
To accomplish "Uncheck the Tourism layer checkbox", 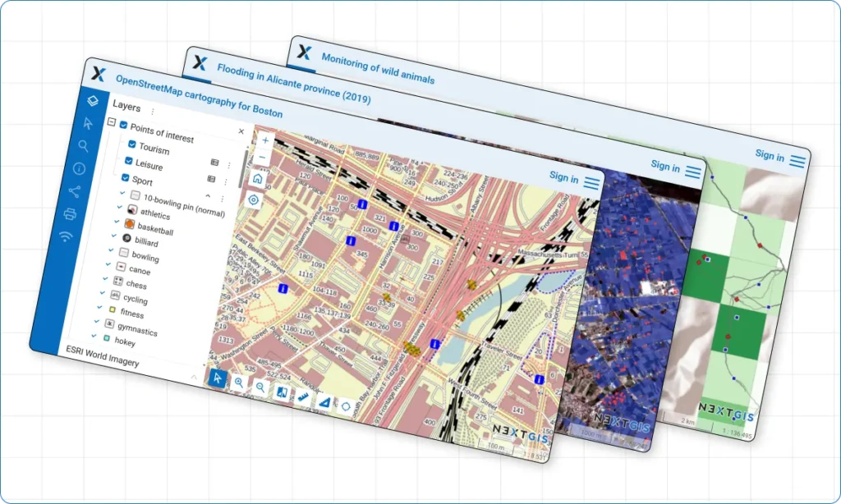I will [131, 144].
